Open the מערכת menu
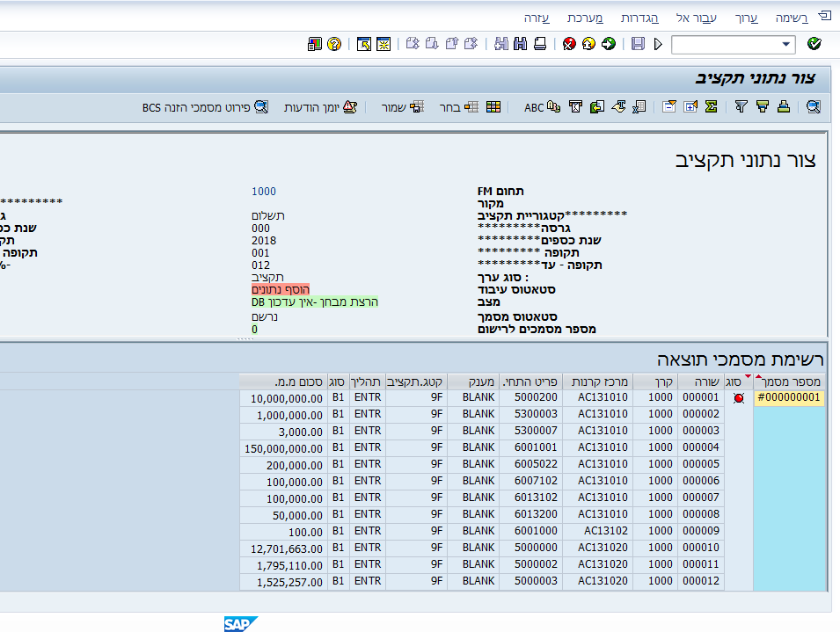Viewport: 840px width, 632px height. click(585, 18)
